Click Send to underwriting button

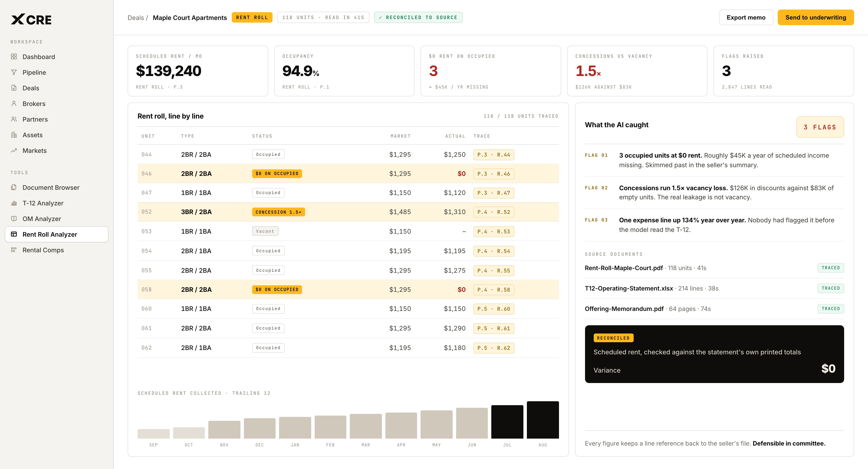(815, 18)
